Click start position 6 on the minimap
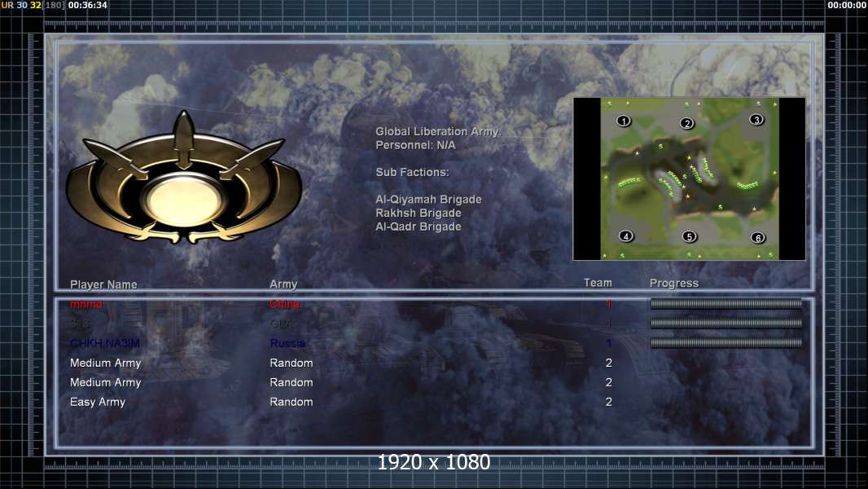868x489 pixels. coord(758,238)
